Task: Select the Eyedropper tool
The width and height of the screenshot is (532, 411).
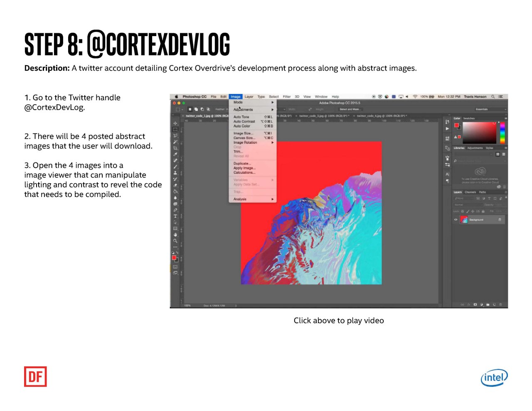Action: 175,154
